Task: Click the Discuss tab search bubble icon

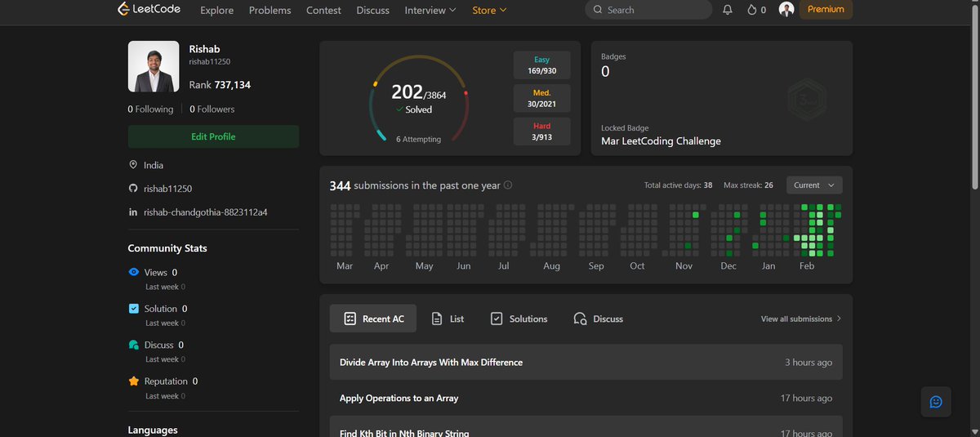Action: tap(581, 319)
